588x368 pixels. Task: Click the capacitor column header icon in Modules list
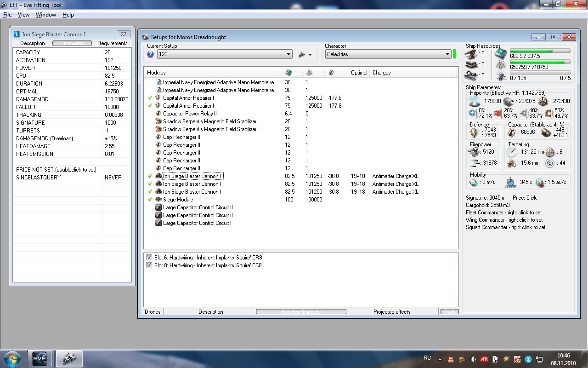pos(331,73)
